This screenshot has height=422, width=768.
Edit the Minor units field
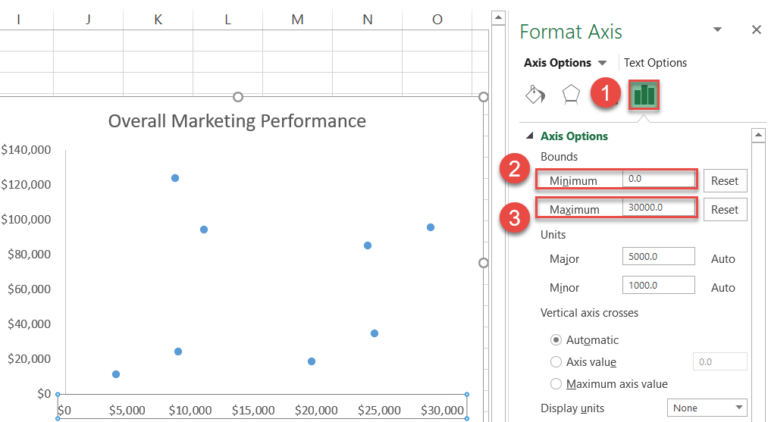(x=658, y=286)
